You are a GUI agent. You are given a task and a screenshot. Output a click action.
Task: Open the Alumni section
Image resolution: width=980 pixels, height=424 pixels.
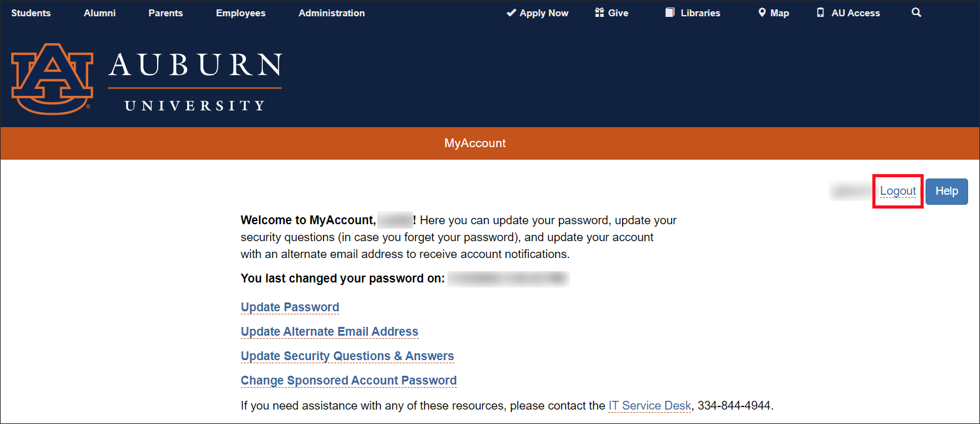click(99, 13)
